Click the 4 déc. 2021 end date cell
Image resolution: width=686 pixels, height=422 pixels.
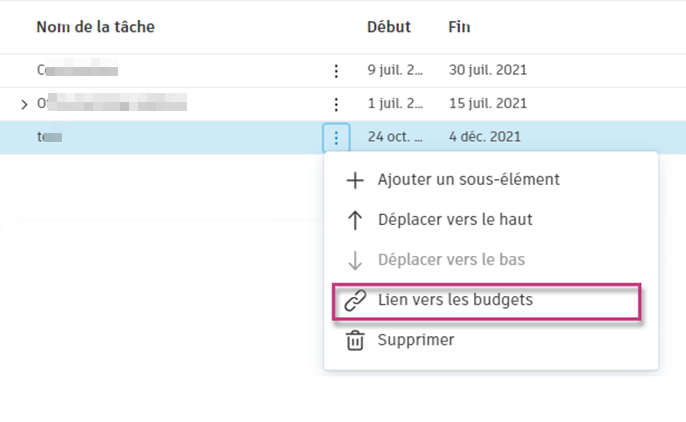coord(487,138)
